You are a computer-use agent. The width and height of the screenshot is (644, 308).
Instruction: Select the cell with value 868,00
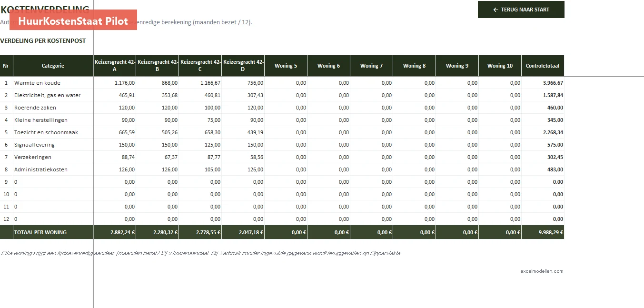point(158,83)
